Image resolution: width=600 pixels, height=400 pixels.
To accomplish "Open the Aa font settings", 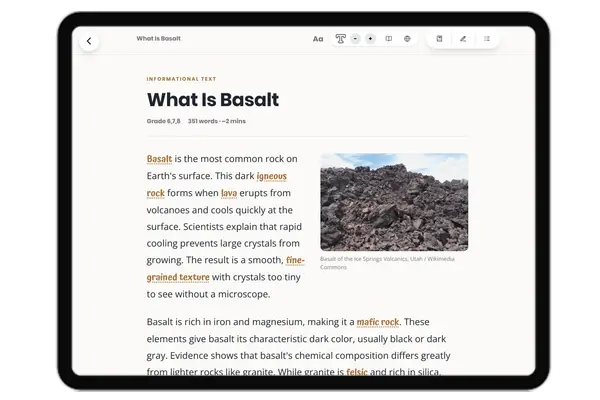I will pos(318,39).
